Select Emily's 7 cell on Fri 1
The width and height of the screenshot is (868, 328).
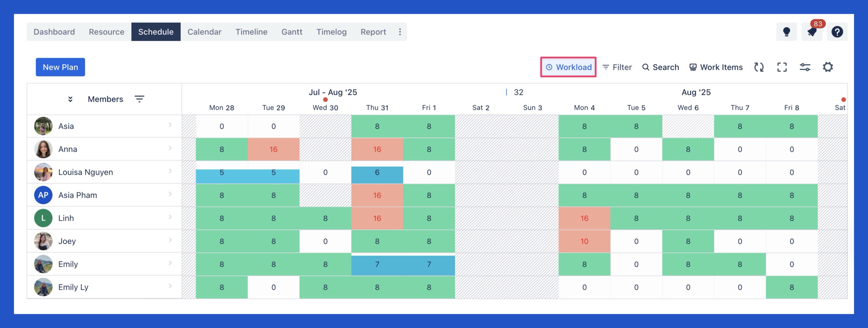[x=429, y=265]
